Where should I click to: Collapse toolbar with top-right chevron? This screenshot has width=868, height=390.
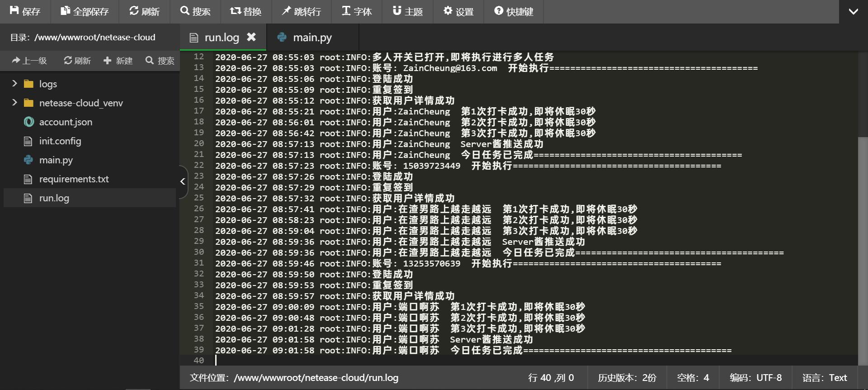point(854,12)
